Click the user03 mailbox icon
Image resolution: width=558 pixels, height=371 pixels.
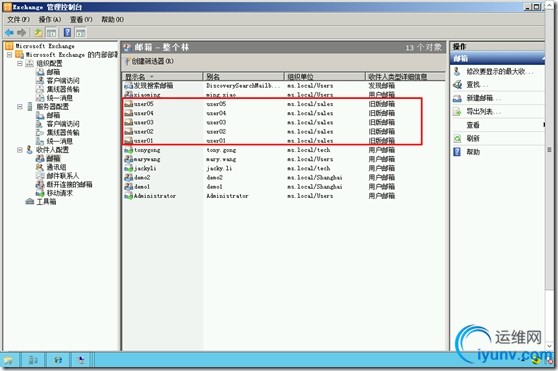coord(128,123)
